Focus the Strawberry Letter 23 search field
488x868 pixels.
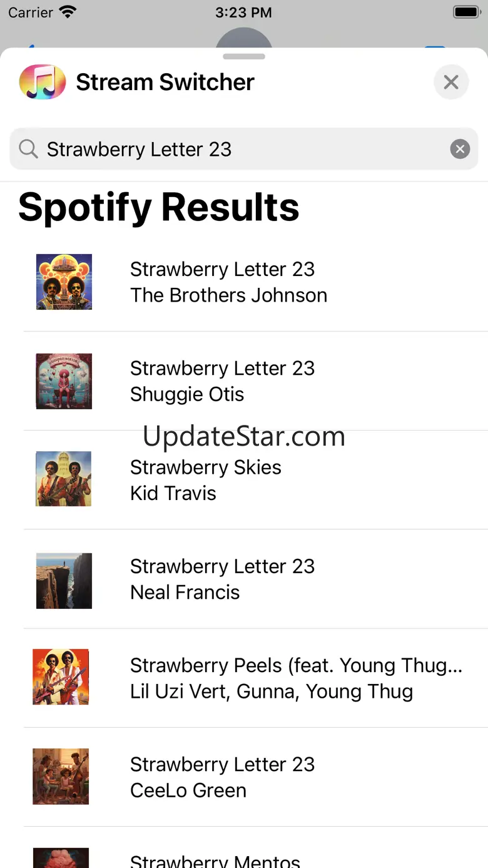pos(244,149)
